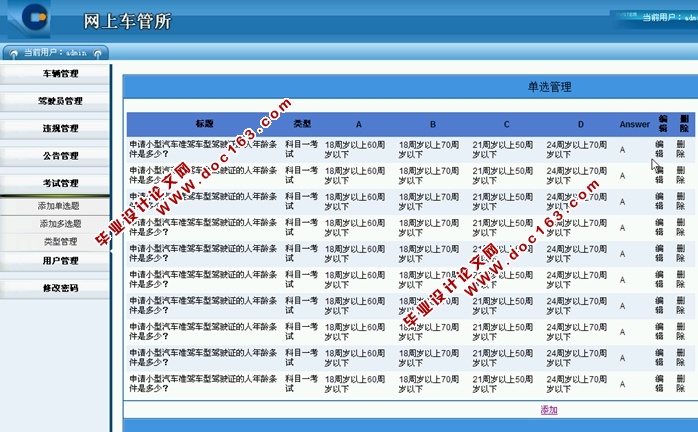Delete the last question row
The image size is (698, 432).
[681, 383]
